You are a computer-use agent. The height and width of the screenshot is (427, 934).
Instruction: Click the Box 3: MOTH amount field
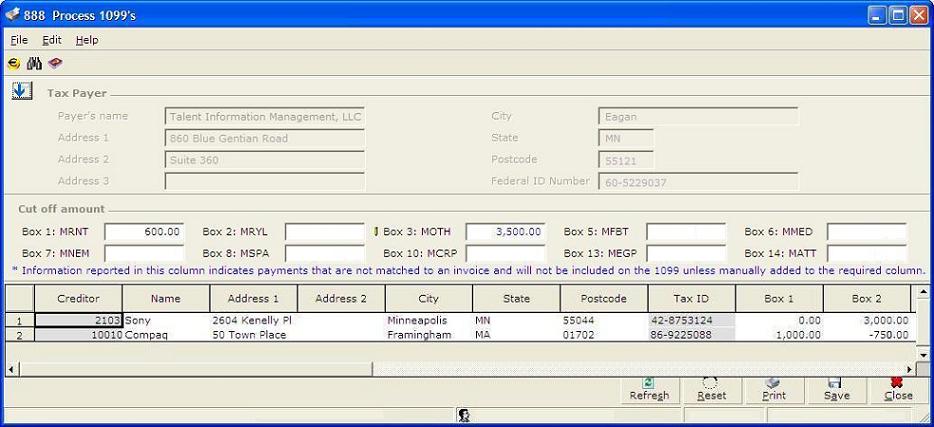[x=505, y=232]
